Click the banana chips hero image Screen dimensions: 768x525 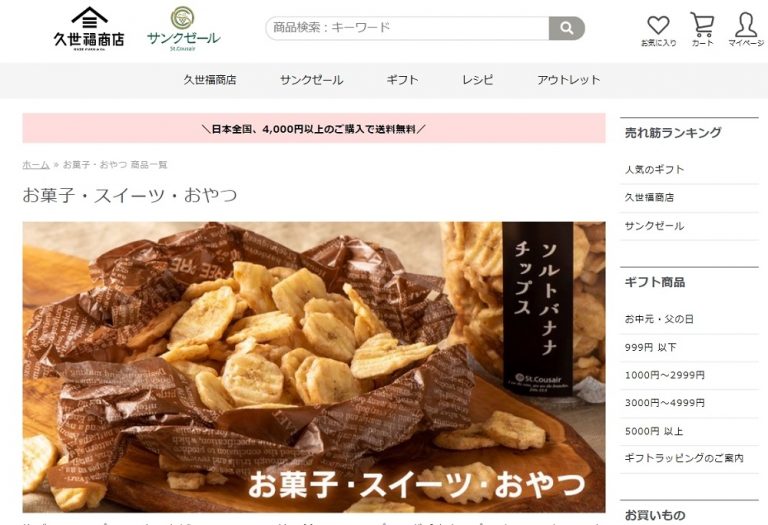point(314,367)
